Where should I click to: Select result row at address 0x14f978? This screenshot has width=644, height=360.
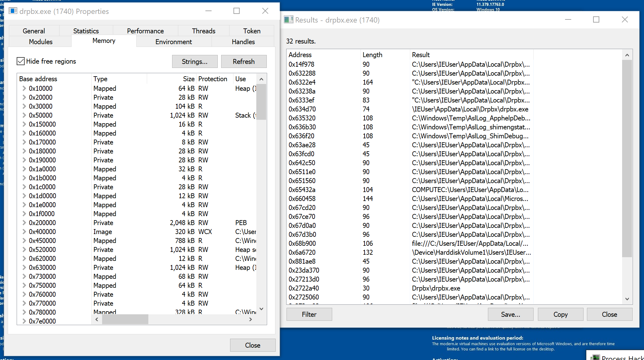click(410, 64)
